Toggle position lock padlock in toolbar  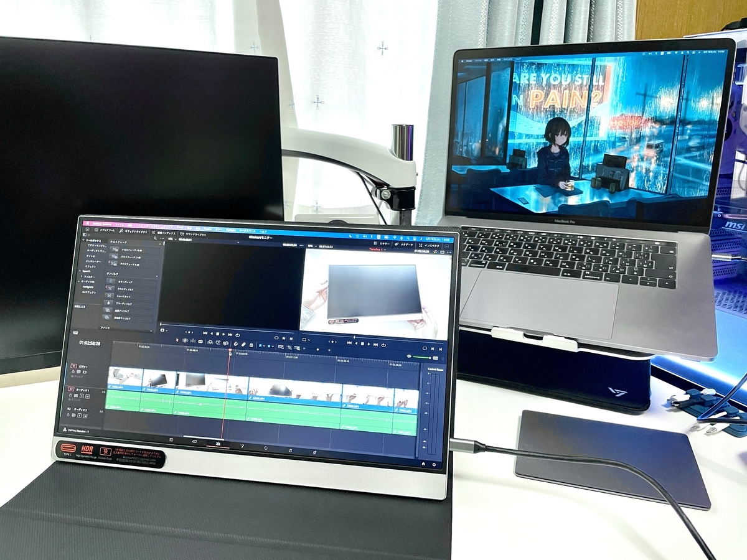[250, 344]
